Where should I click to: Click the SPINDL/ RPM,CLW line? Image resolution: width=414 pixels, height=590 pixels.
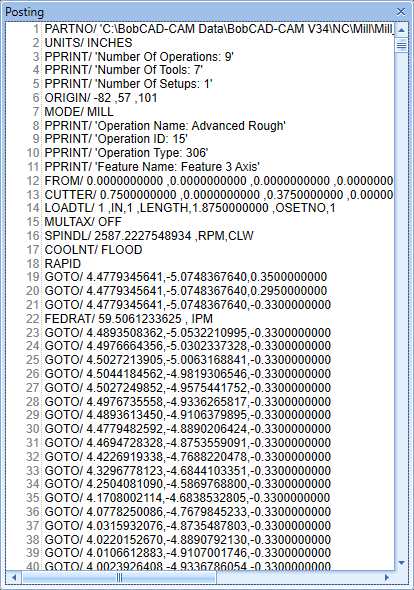coord(149,236)
